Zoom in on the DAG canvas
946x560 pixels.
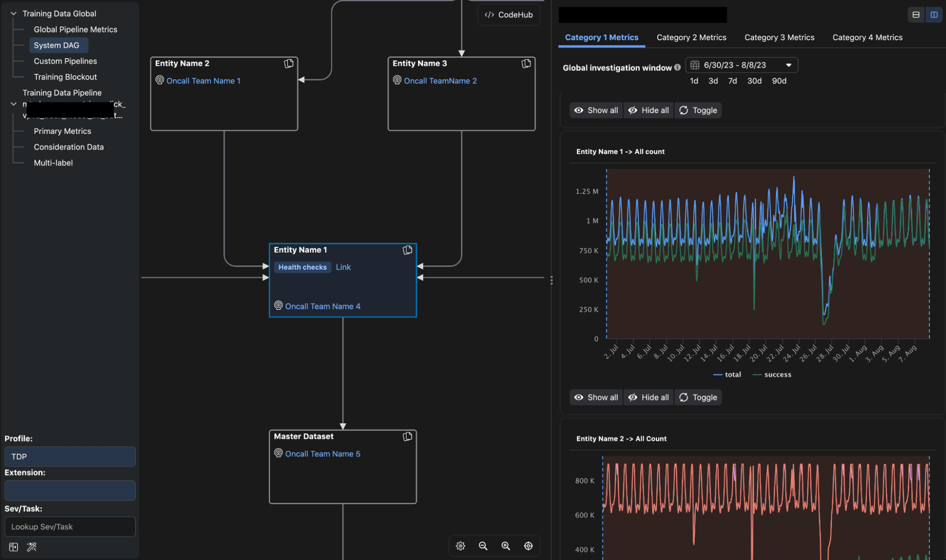click(x=505, y=545)
